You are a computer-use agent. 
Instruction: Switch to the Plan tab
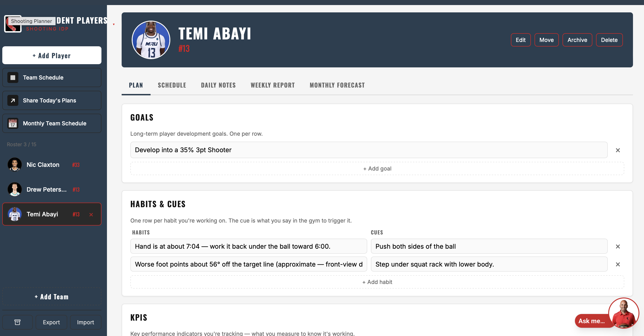pyautogui.click(x=136, y=85)
